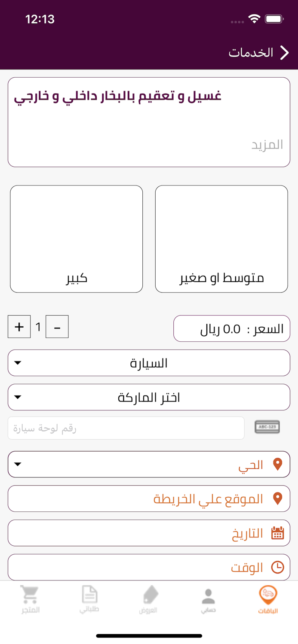
Task: Click the ABC-123 license plate icon
Action: [267, 427]
